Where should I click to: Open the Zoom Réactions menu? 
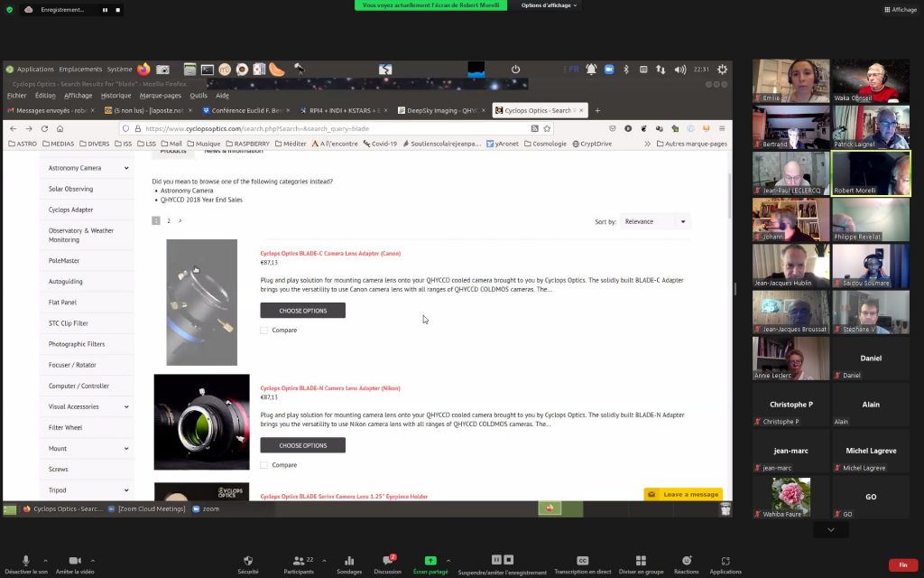pyautogui.click(x=686, y=564)
